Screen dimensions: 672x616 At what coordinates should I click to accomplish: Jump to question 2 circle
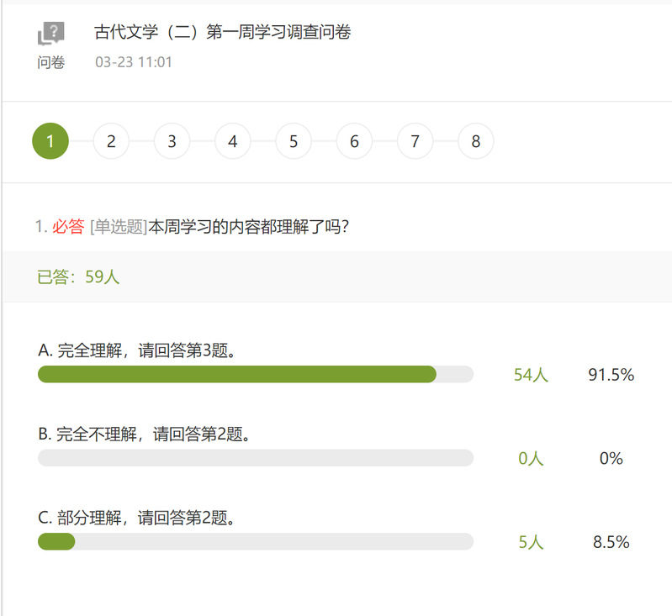point(111,141)
